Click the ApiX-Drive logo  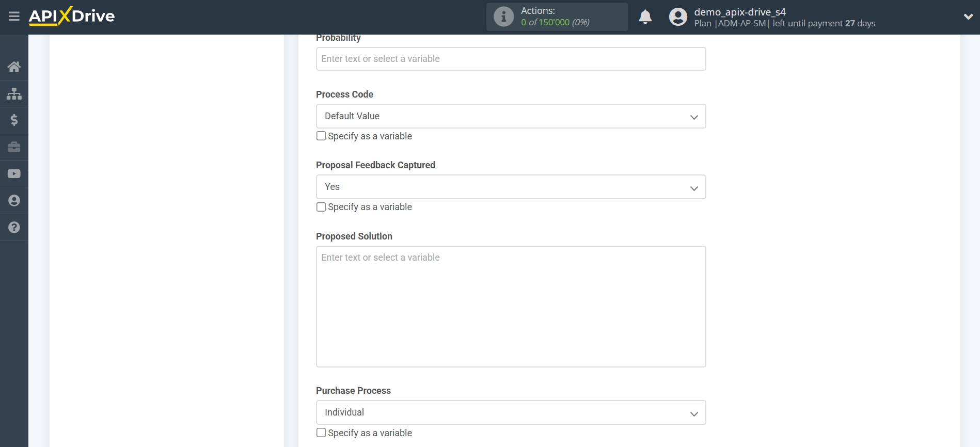(x=72, y=16)
